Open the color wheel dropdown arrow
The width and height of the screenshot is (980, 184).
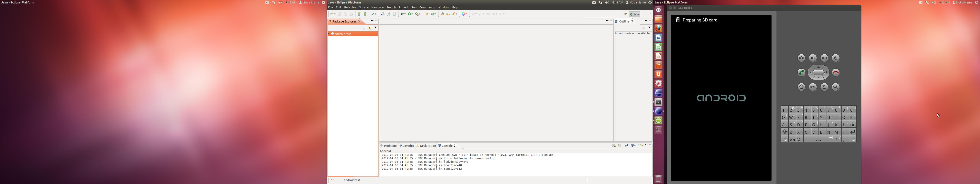click(466, 14)
